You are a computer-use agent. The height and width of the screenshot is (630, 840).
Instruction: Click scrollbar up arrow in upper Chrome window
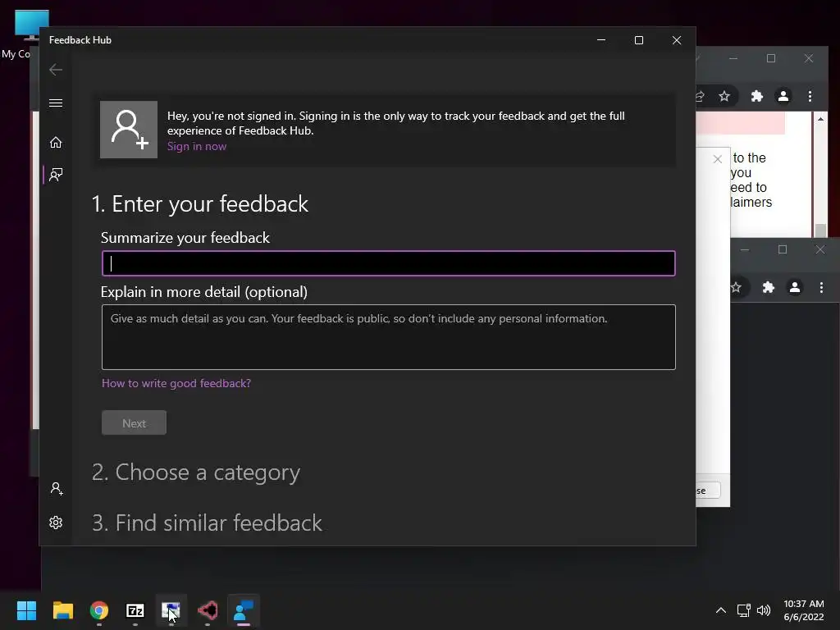pos(820,119)
